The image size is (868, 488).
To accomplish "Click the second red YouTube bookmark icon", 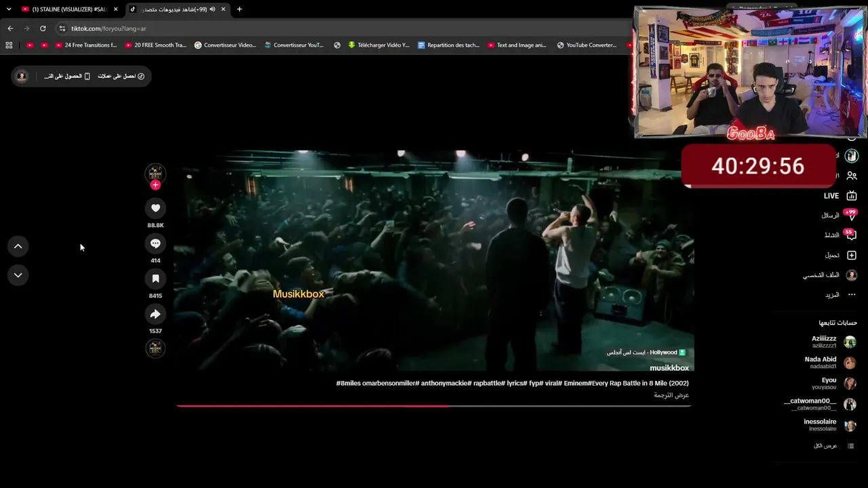I will (x=44, y=45).
